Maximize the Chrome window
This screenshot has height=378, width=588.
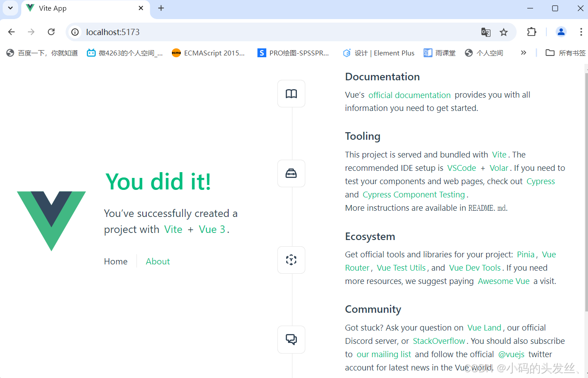[555, 8]
